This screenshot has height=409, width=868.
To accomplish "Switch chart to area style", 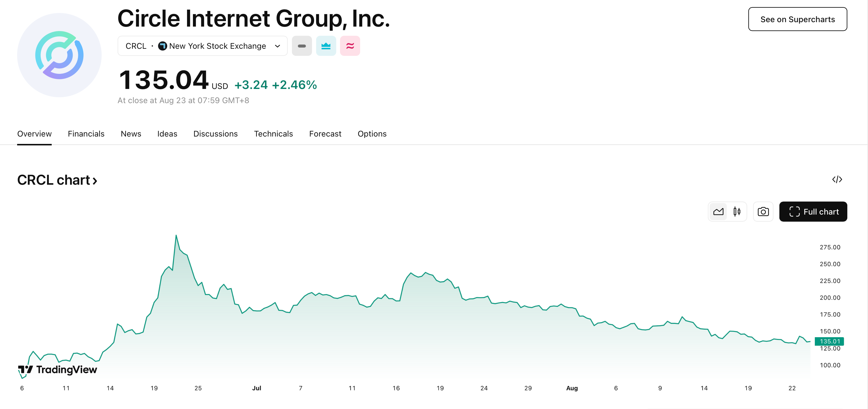I will [718, 212].
